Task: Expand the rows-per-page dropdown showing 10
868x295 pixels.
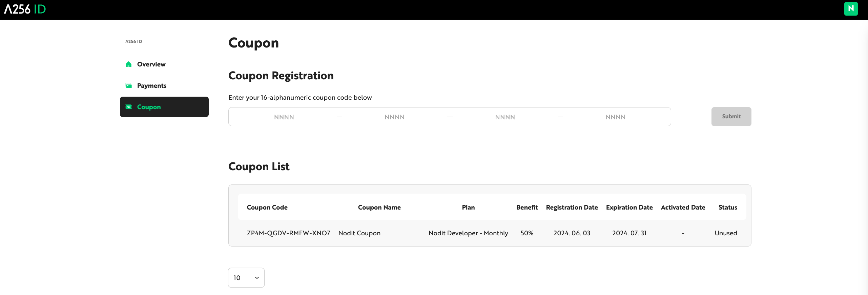Action: pos(246,278)
